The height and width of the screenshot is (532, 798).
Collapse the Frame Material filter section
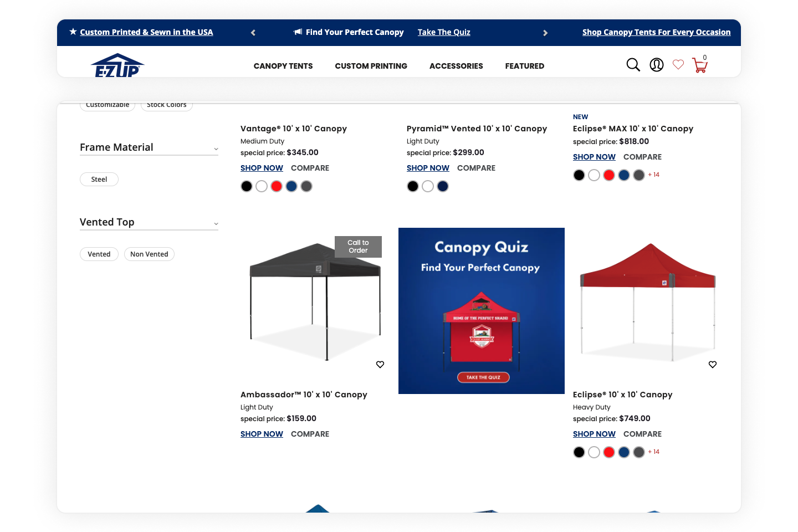coord(149,147)
